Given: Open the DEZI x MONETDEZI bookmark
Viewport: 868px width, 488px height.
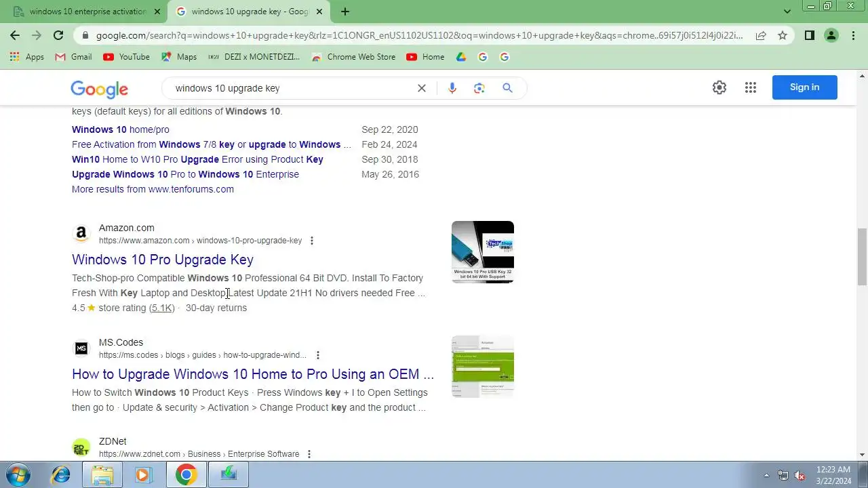Looking at the screenshot, I should point(254,57).
